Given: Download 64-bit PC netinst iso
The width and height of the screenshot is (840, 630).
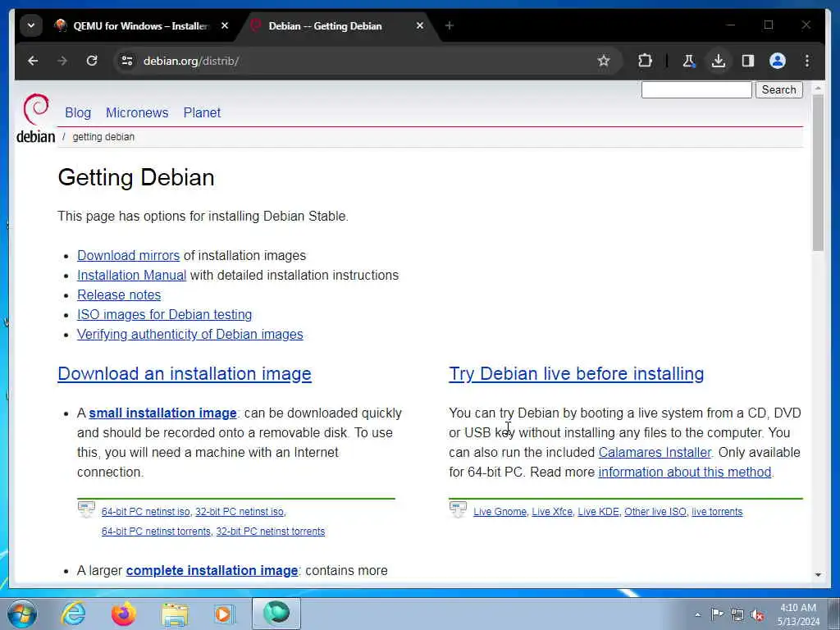Looking at the screenshot, I should pyautogui.click(x=146, y=512).
